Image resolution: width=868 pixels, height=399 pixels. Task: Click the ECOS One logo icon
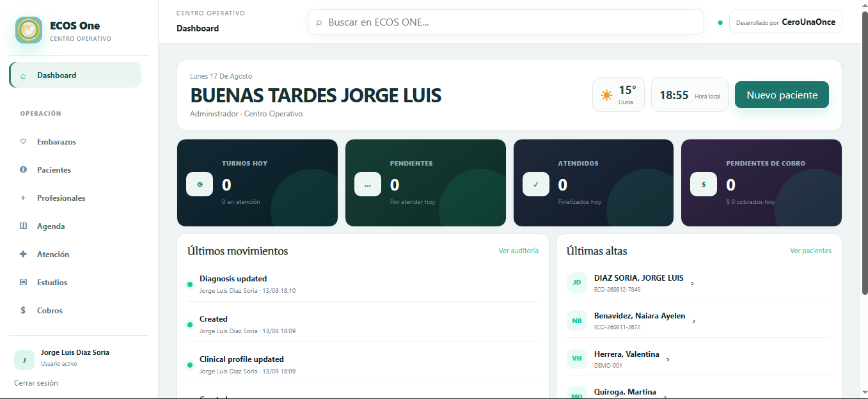coord(29,30)
